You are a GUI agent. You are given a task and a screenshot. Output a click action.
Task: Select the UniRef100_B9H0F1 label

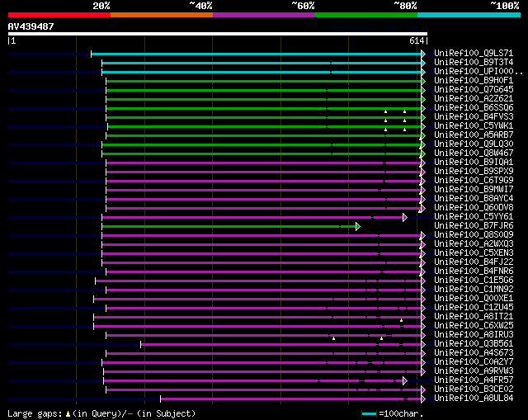point(474,81)
